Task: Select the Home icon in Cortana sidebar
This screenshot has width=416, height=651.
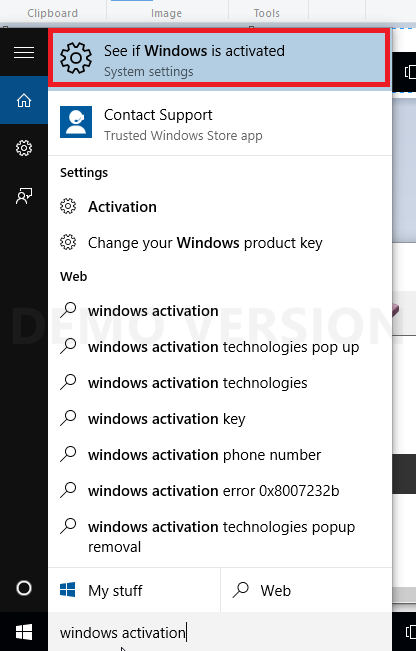Action: tap(24, 100)
